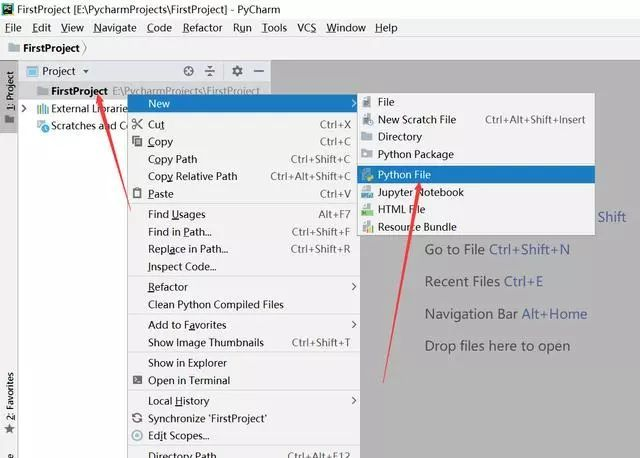
Task: Click the Paste clipboard icon
Action: point(137,193)
